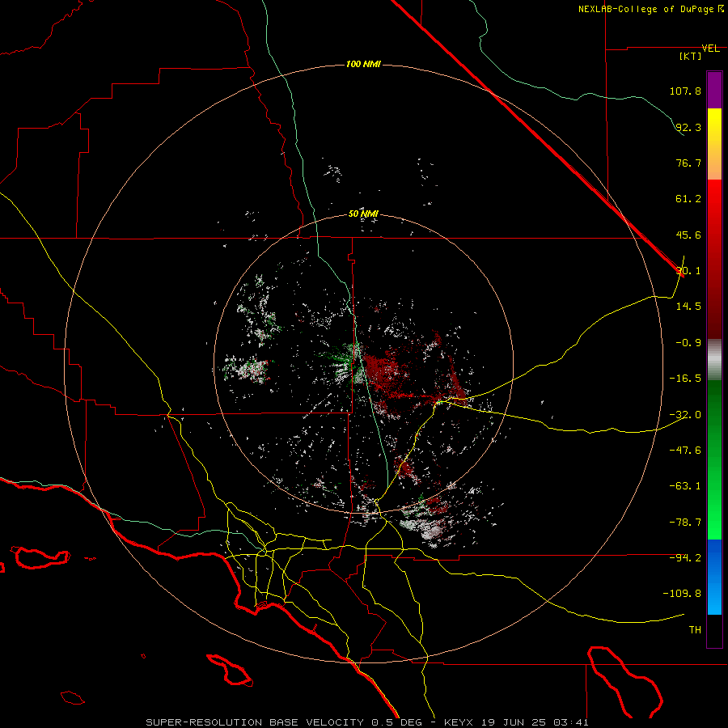This screenshot has width=728, height=728.
Task: Click the -78.7 legend value
Action: point(685,523)
